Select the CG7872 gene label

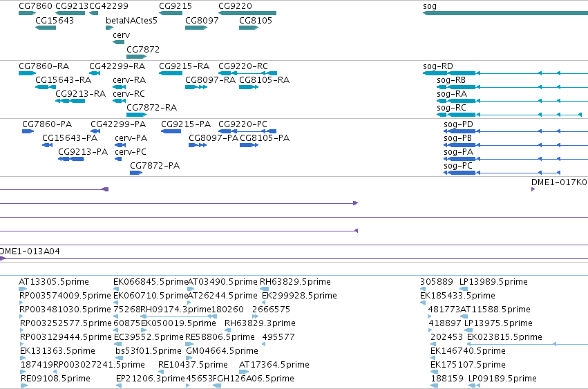[x=143, y=50]
